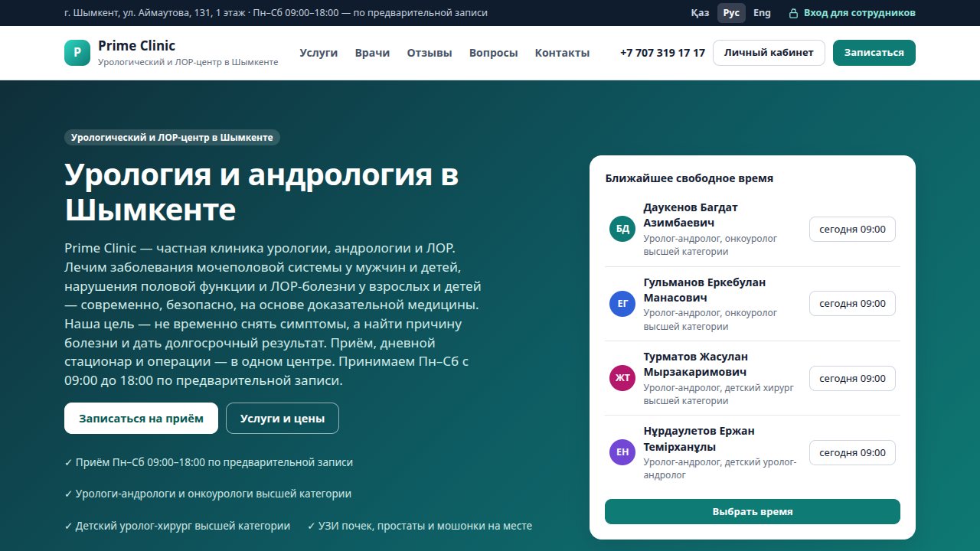Click the Ближайшее свободное время heading
This screenshot has height=551, width=980.
coord(689,178)
